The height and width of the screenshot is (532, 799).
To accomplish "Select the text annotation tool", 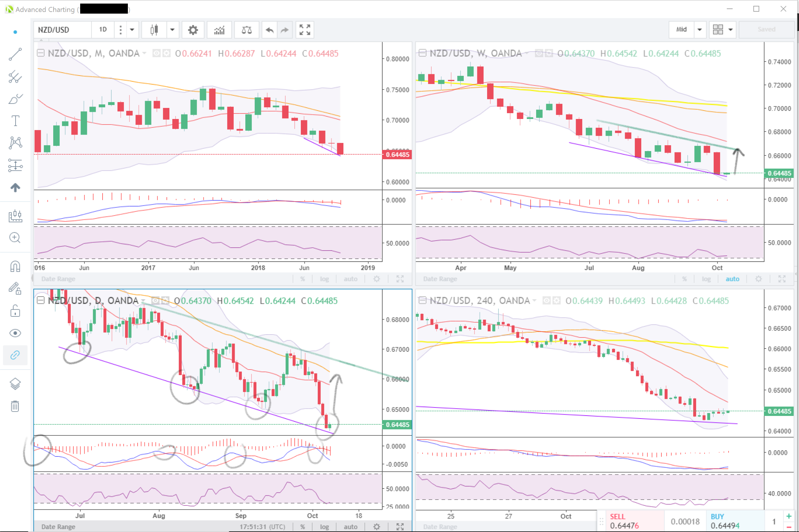I will click(x=15, y=121).
